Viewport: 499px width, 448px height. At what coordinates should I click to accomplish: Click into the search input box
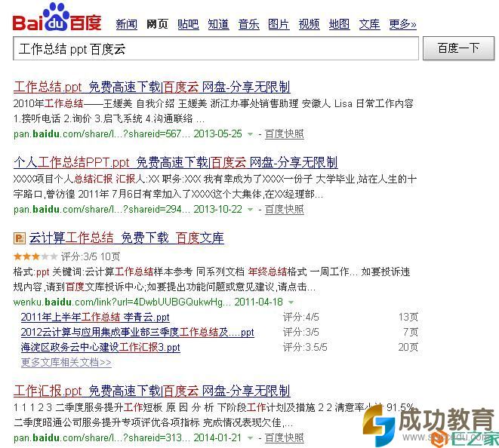(216, 48)
